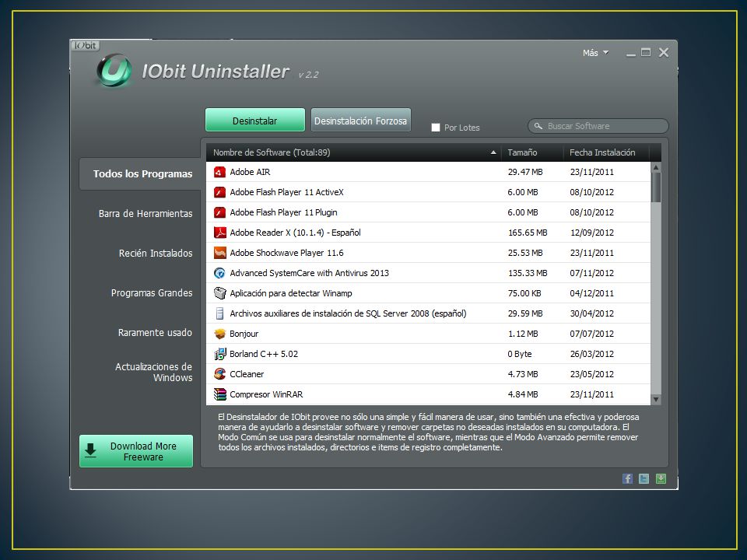Click the program list scrollbar thumb
This screenshot has width=747, height=560.
point(656,187)
